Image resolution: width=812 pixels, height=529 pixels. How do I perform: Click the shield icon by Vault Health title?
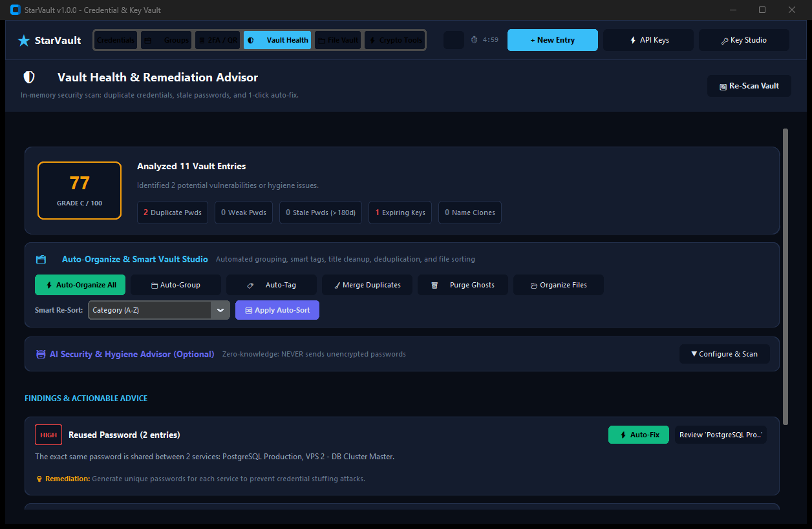pyautogui.click(x=29, y=78)
